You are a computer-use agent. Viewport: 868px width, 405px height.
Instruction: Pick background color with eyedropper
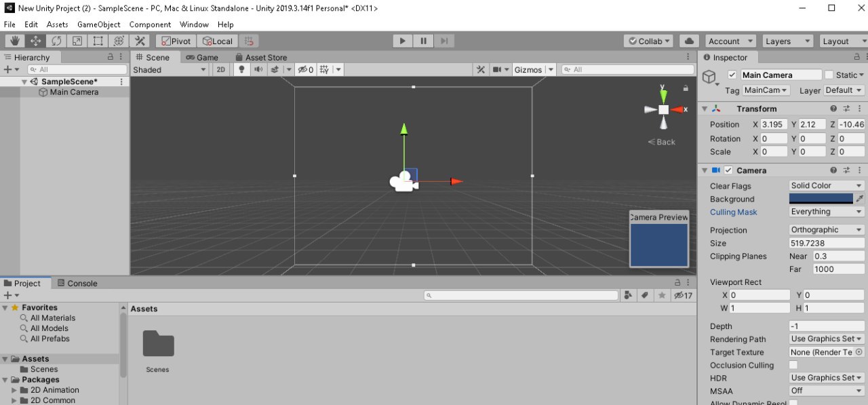860,199
